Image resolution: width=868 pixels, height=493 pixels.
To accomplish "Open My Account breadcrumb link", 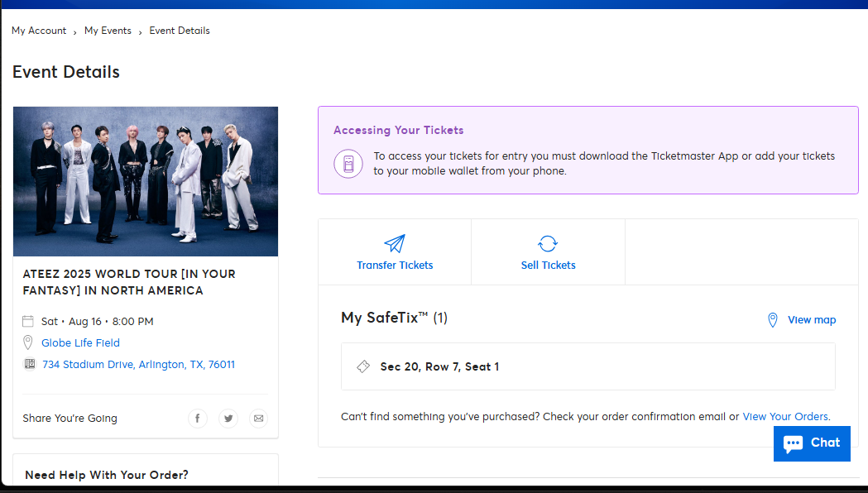I will (x=39, y=31).
